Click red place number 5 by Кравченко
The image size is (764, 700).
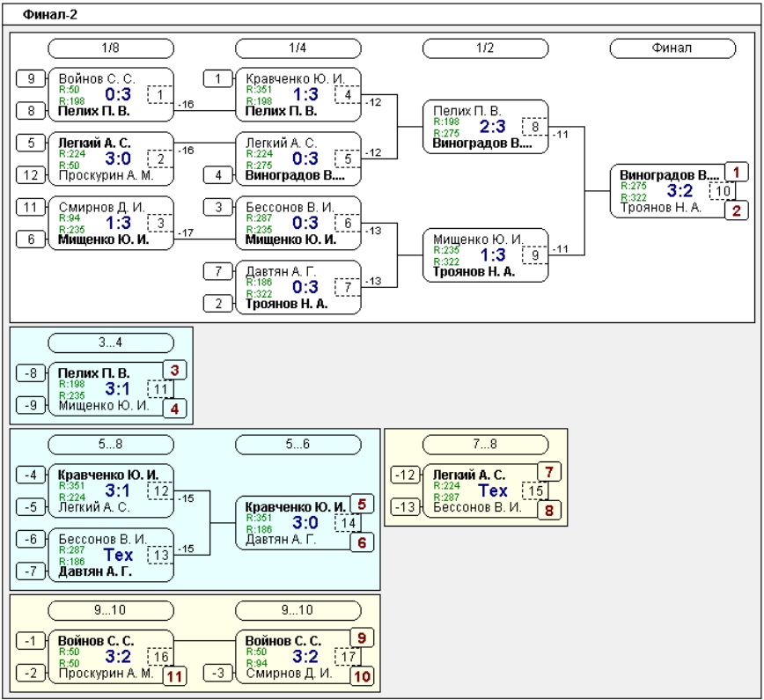pos(362,504)
